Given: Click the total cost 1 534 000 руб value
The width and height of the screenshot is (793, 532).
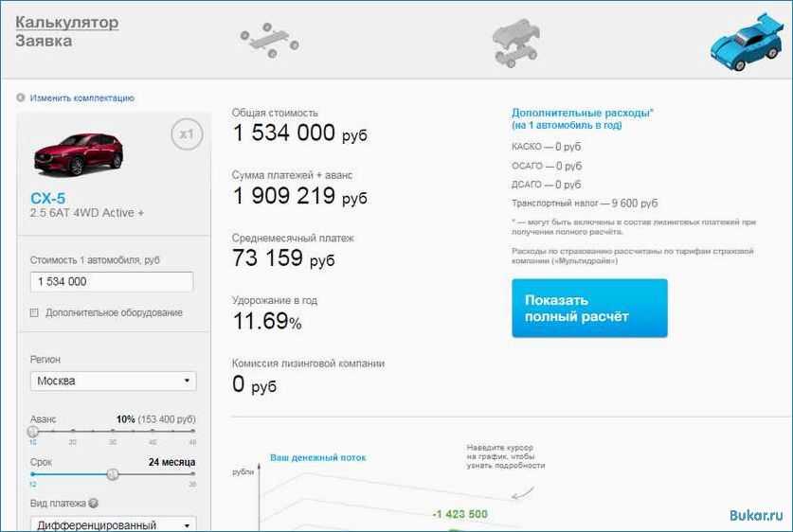Looking at the screenshot, I should [300, 133].
